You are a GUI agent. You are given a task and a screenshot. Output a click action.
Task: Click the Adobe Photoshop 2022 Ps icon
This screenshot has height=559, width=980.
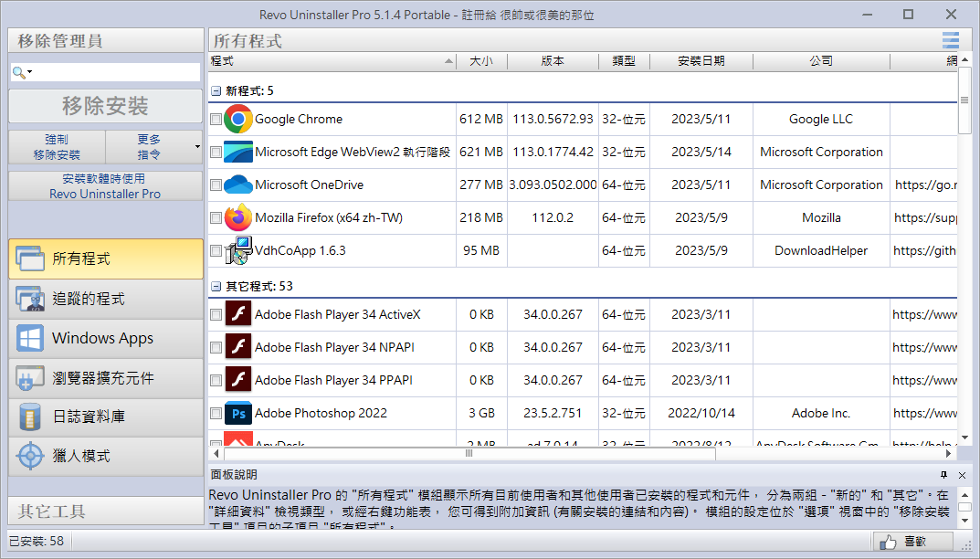[x=238, y=413]
